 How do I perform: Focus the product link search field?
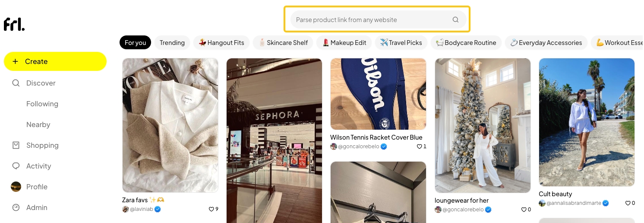coord(371,19)
